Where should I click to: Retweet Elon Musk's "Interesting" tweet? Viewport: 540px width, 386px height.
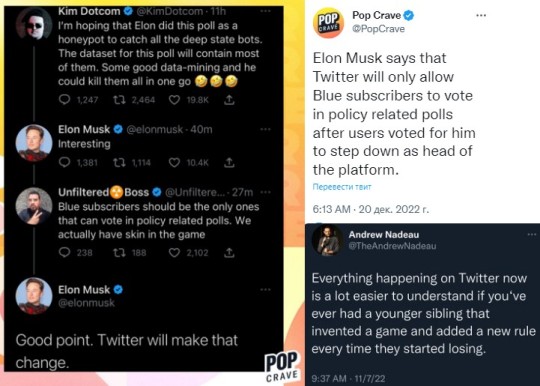[x=120, y=162]
